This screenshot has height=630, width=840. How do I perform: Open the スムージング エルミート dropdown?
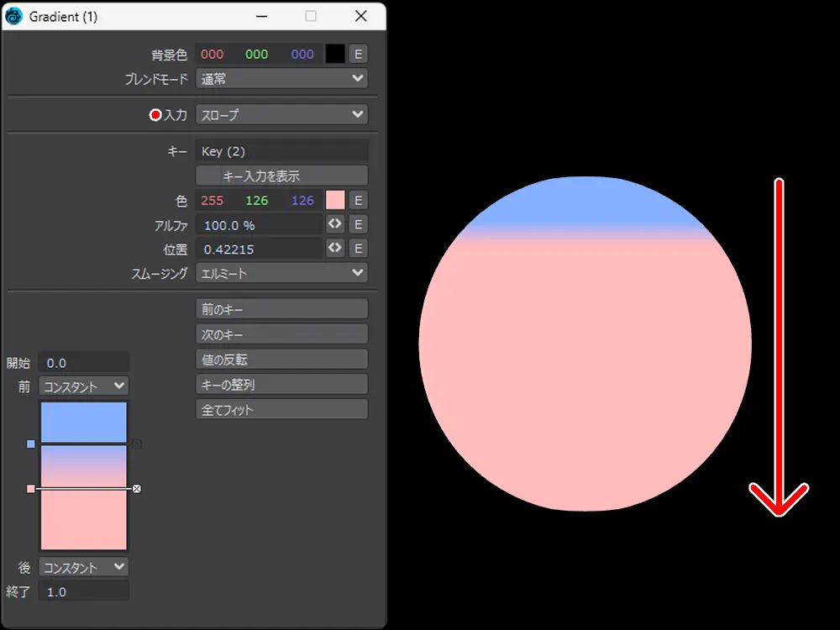pos(281,273)
